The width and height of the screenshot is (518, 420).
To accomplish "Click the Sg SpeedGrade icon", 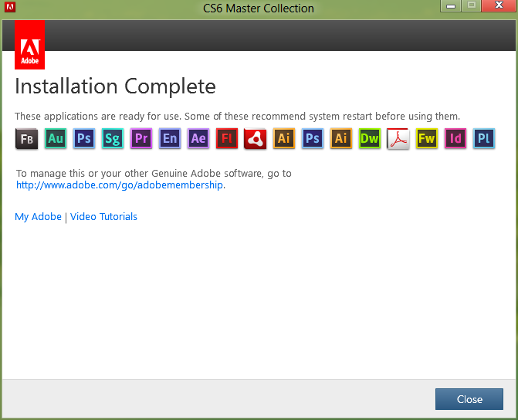I will click(113, 138).
